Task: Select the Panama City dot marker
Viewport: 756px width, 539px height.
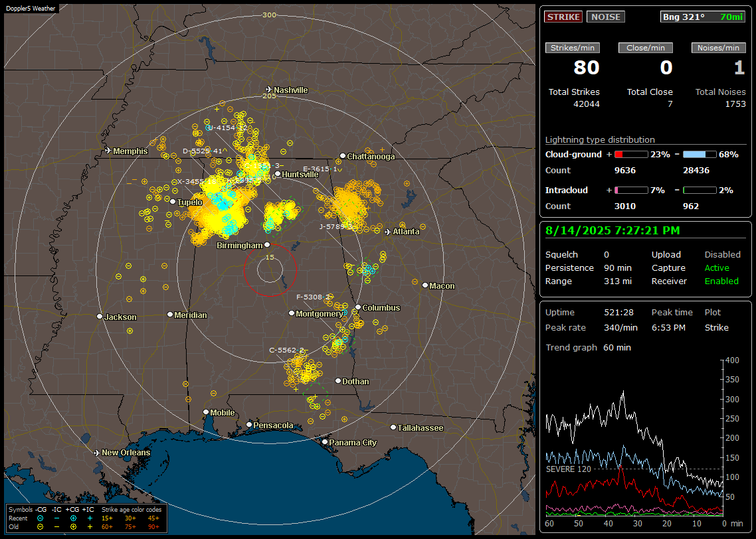Action: pyautogui.click(x=325, y=441)
